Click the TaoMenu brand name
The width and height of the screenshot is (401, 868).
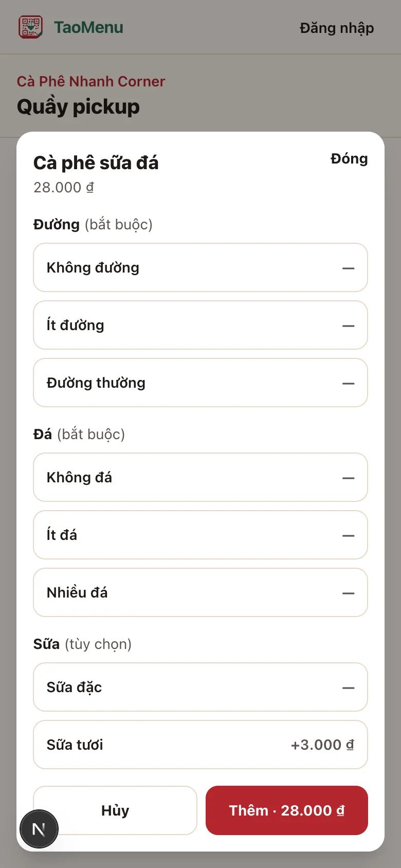tap(88, 27)
